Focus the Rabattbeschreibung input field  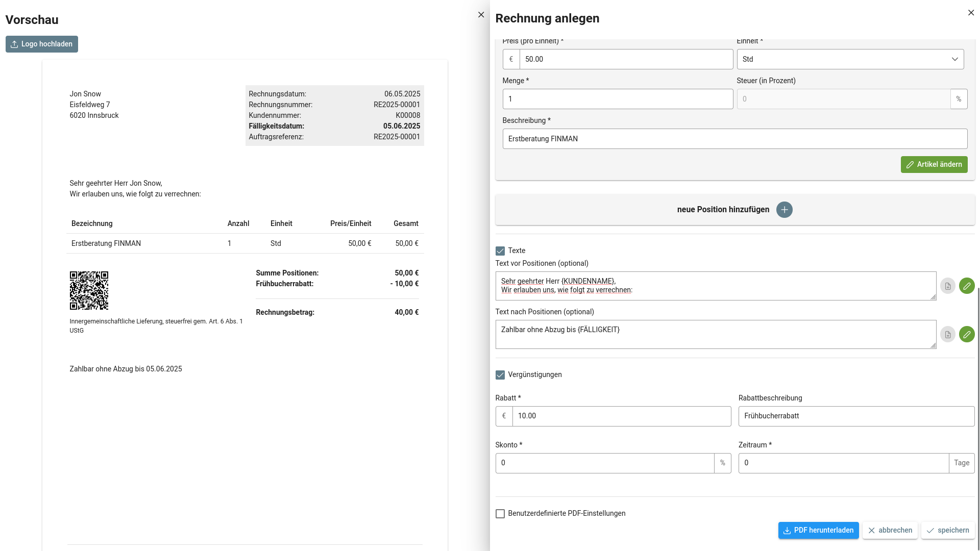click(x=856, y=416)
